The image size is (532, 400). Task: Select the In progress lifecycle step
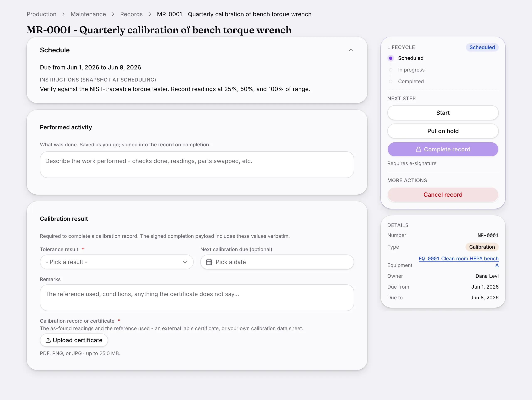click(411, 70)
